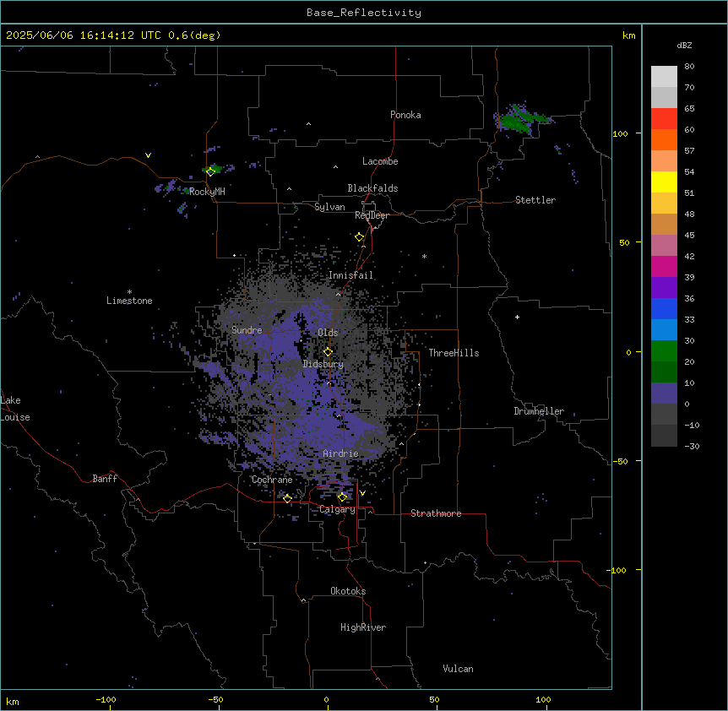728x711 pixels.
Task: Select the yellow V marker northwest of RockyMH
Action: (x=148, y=155)
